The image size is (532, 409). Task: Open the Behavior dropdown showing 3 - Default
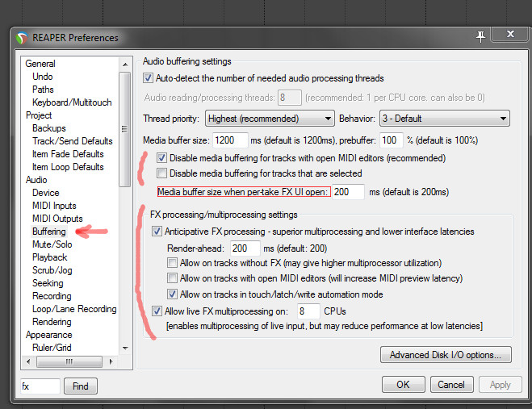tap(445, 119)
